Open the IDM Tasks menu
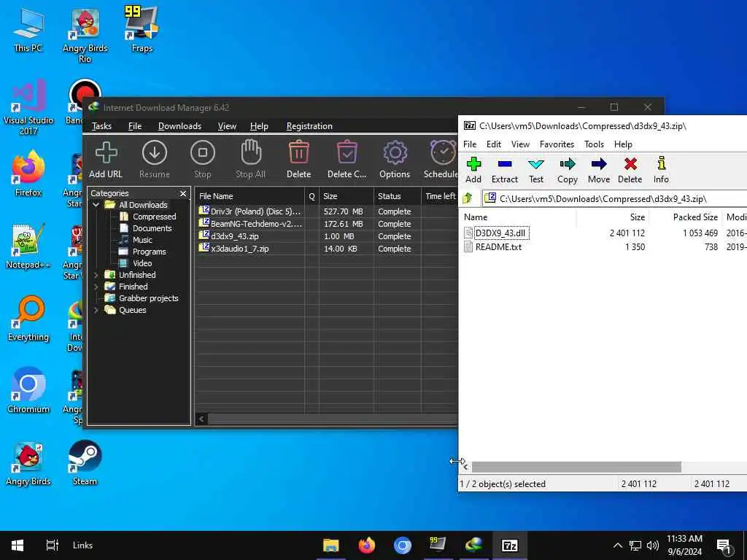The height and width of the screenshot is (560, 747). click(101, 126)
